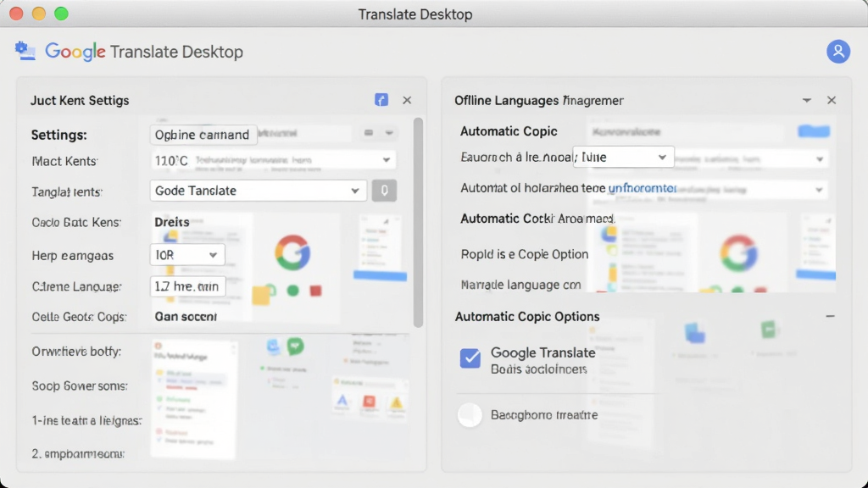
Task: Click the blue icon in Juct Kent Settigs header
Action: point(381,100)
